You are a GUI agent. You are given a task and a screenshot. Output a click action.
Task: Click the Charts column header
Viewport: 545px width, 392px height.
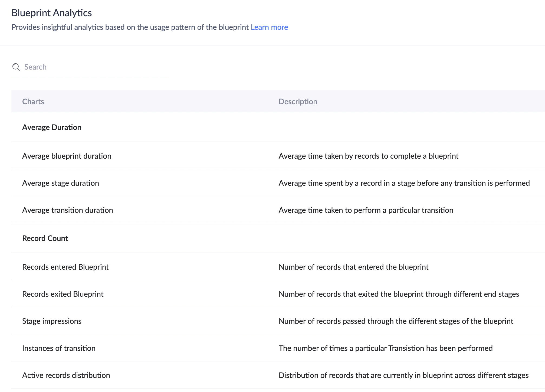coord(33,102)
